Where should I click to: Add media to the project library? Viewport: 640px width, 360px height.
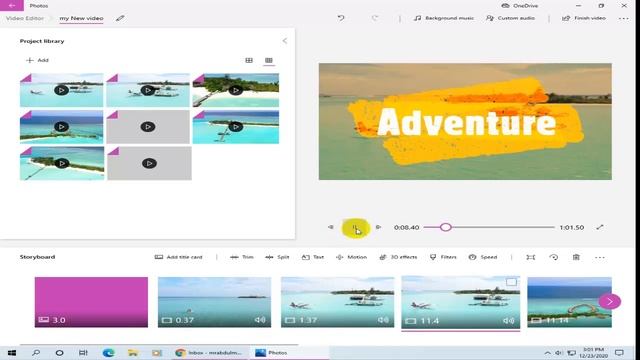[38, 60]
